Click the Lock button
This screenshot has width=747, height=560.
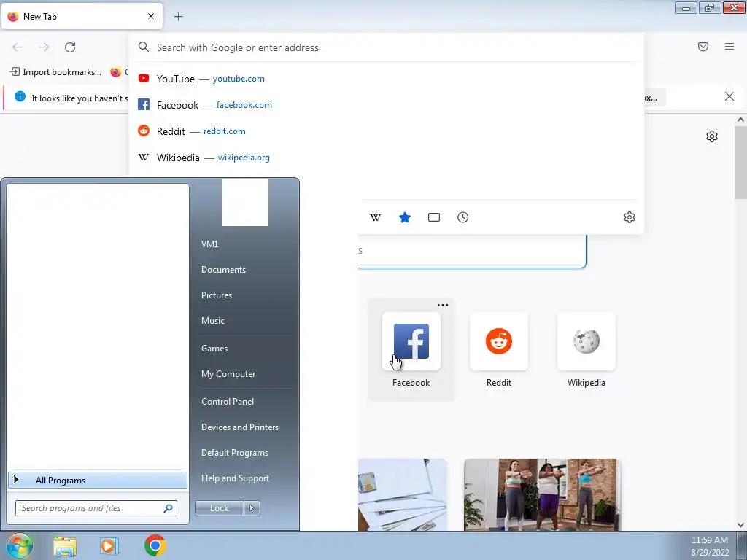pyautogui.click(x=219, y=508)
